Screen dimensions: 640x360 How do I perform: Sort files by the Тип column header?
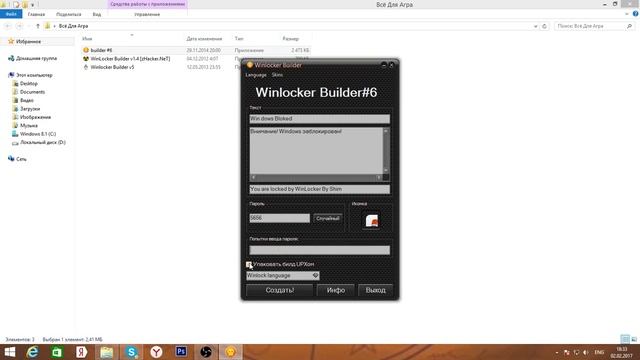pyautogui.click(x=239, y=39)
